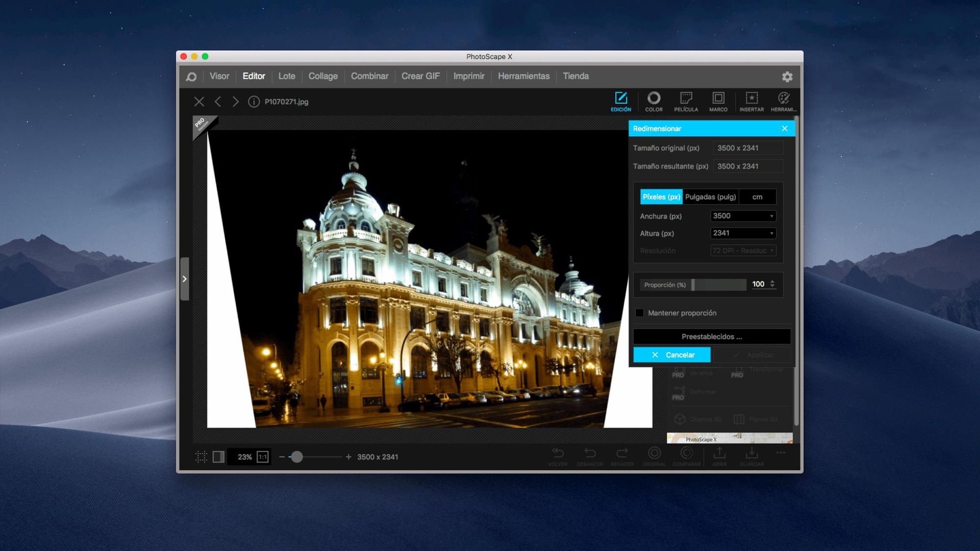Select the Pulgadas (pulg) unit

[x=710, y=197]
